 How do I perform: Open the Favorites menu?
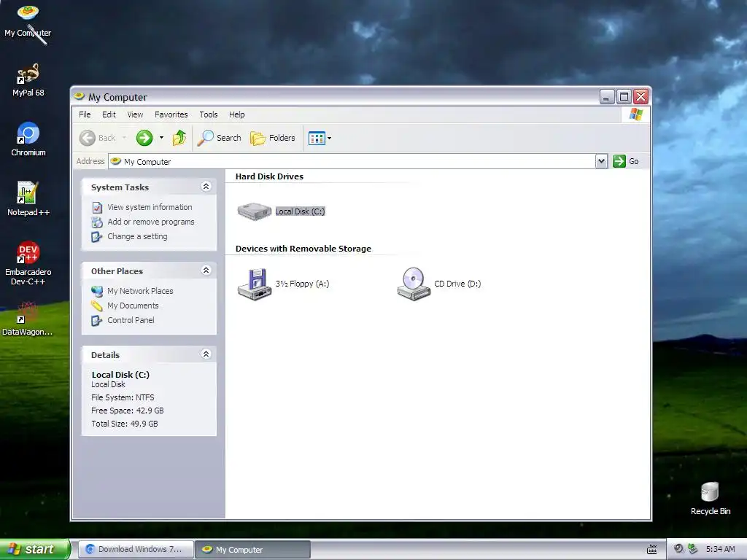pos(171,114)
